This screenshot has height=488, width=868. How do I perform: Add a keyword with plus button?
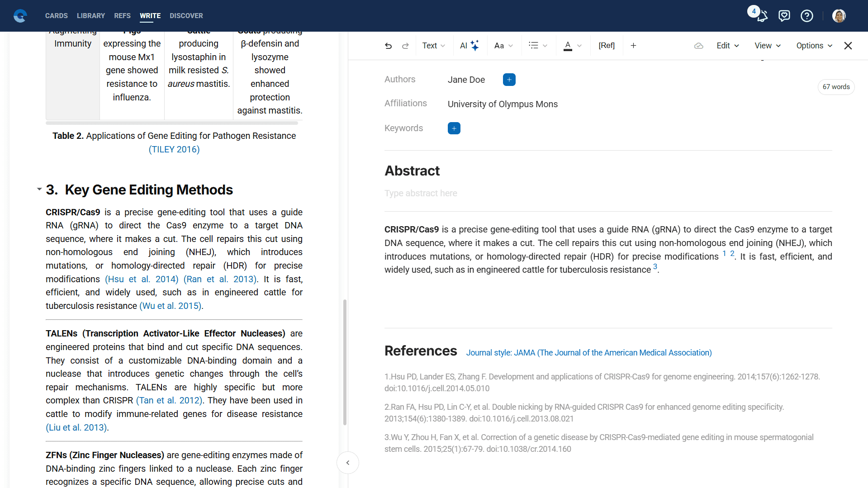click(454, 128)
